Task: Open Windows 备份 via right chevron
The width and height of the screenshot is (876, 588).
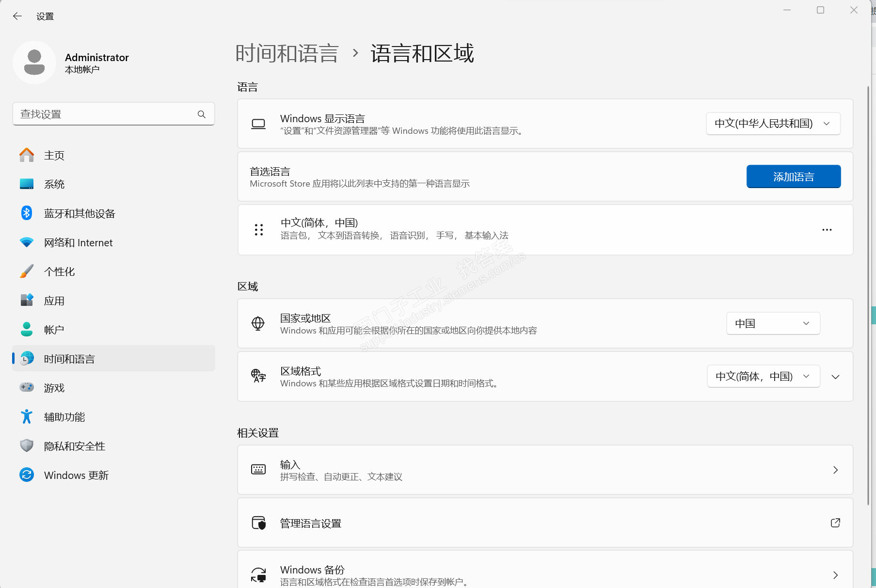Action: click(835, 575)
